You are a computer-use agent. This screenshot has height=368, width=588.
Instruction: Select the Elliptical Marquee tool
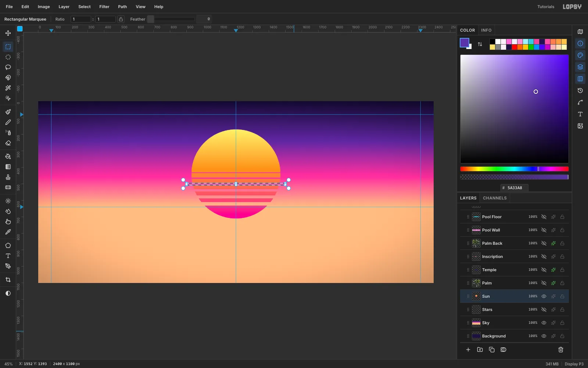[x=8, y=57]
